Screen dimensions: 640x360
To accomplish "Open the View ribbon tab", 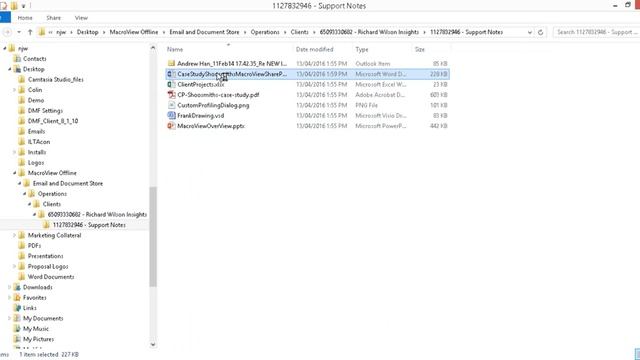I will pos(81,18).
